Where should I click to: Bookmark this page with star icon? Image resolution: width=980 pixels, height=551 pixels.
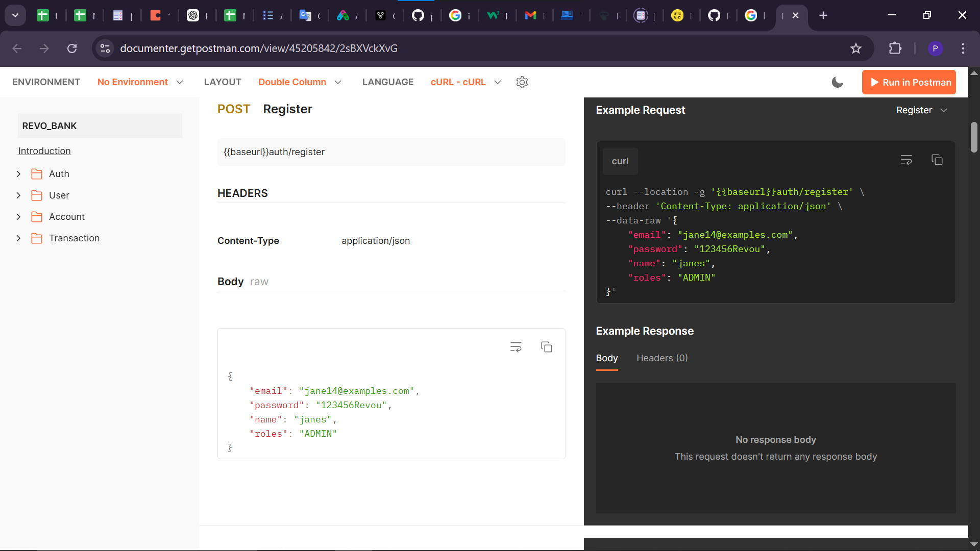[855, 48]
